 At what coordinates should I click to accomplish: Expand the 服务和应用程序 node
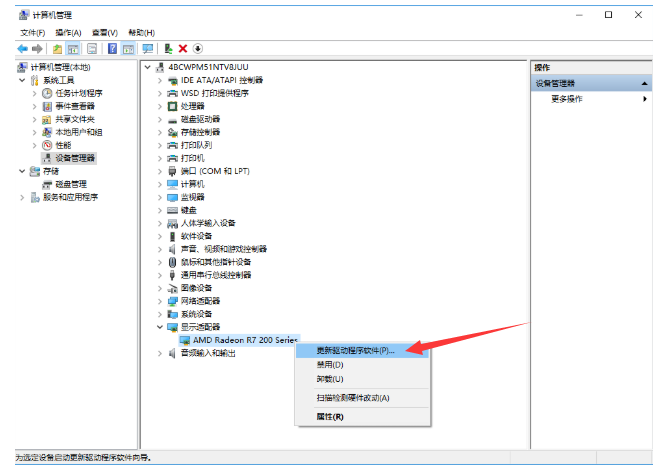[x=22, y=197]
